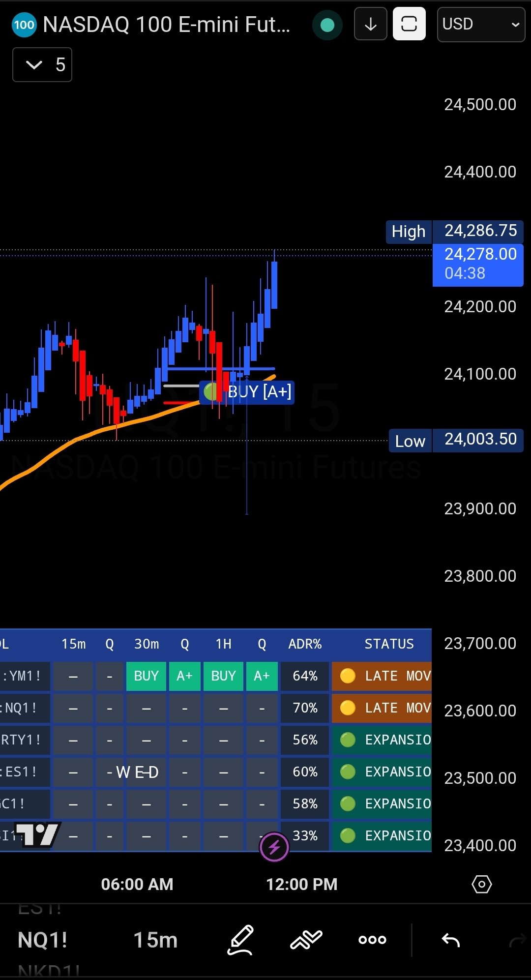Tap the 60% ADR cell
The width and height of the screenshot is (531, 980).
point(305,772)
